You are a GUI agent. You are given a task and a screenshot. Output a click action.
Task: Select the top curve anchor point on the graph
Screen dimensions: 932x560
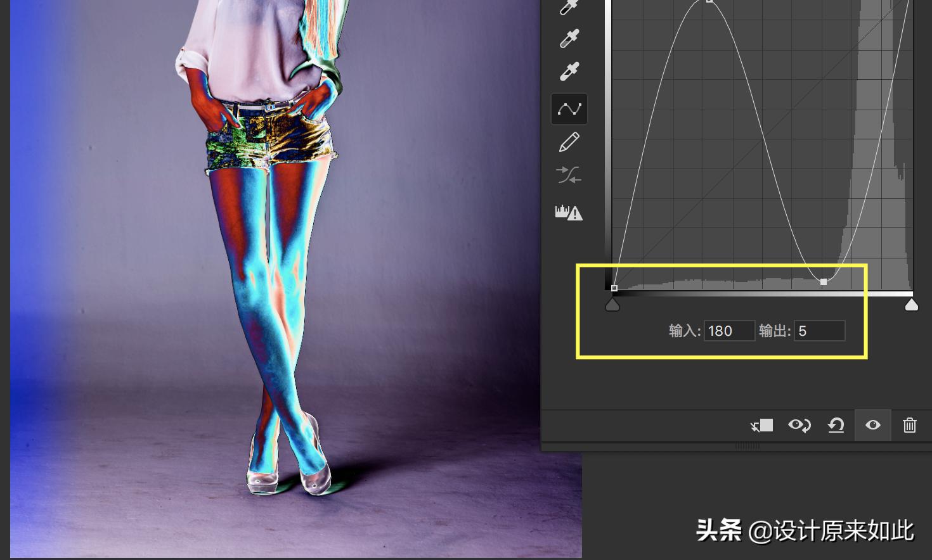tap(708, 2)
